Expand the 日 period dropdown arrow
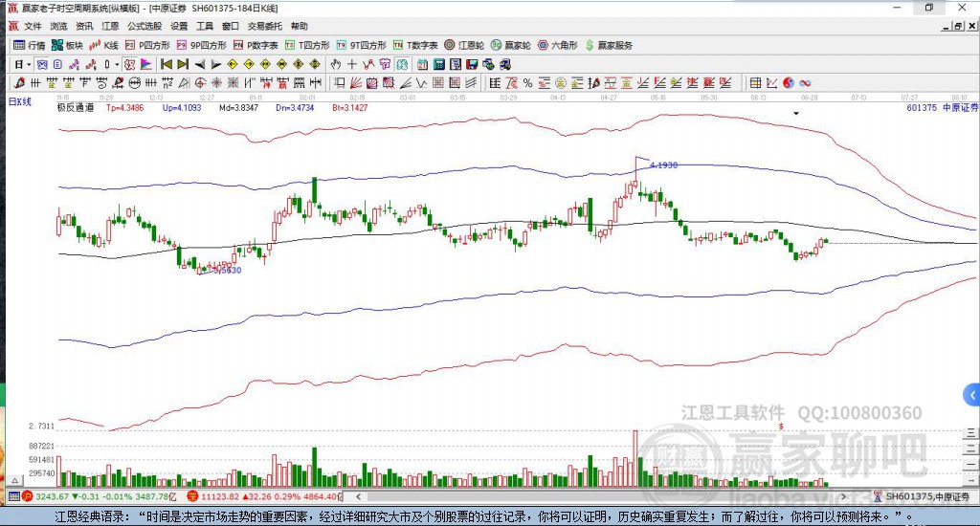Viewport: 980px width, 526px height. 30,64
